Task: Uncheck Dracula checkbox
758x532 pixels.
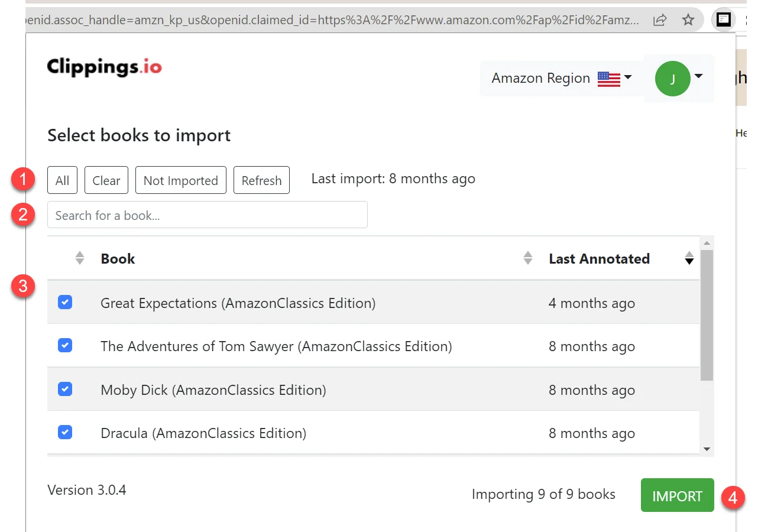Action: (65, 433)
